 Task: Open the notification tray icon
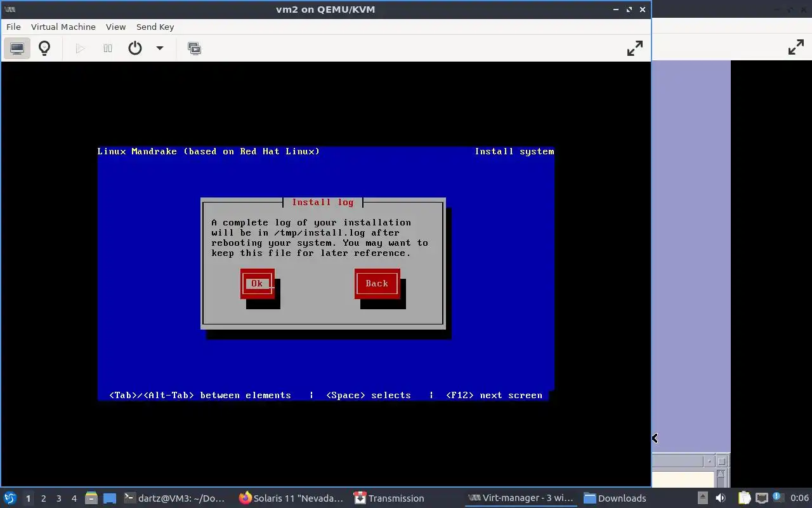[x=778, y=498]
